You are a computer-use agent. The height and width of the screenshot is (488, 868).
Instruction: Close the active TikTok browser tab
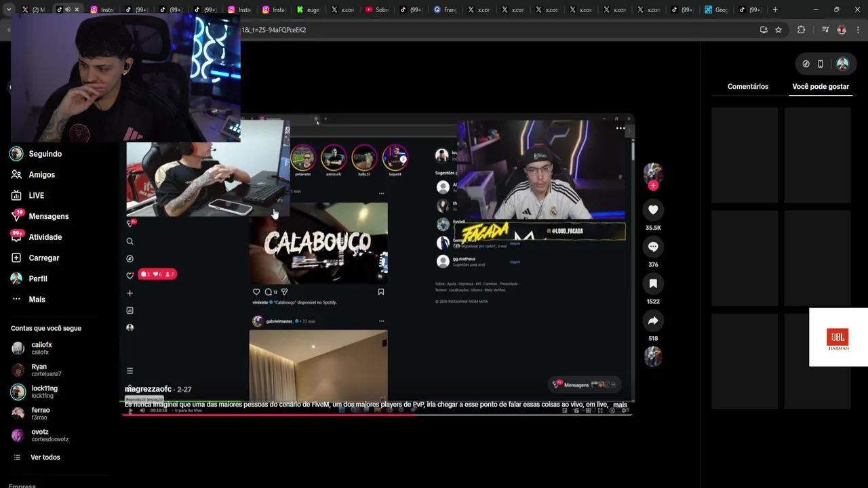coord(77,9)
